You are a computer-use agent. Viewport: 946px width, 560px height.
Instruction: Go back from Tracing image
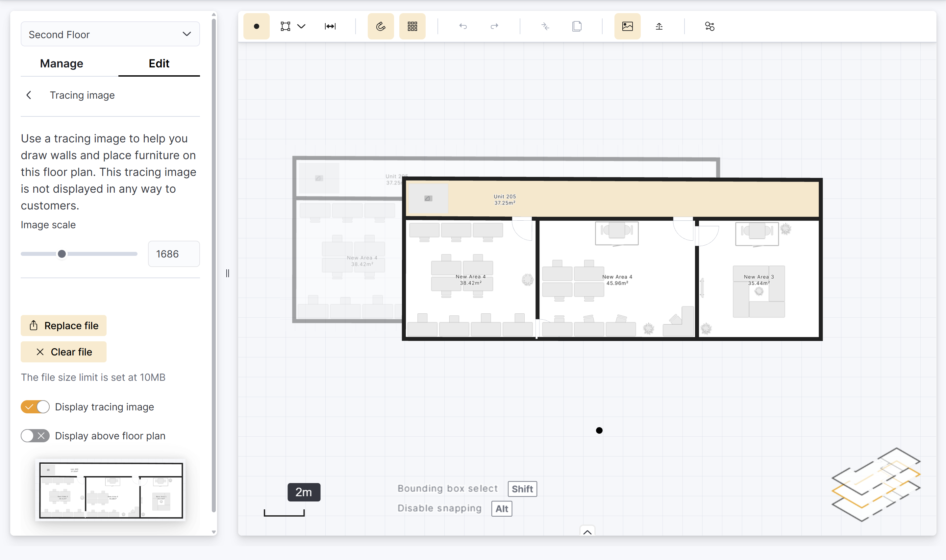[x=29, y=95]
